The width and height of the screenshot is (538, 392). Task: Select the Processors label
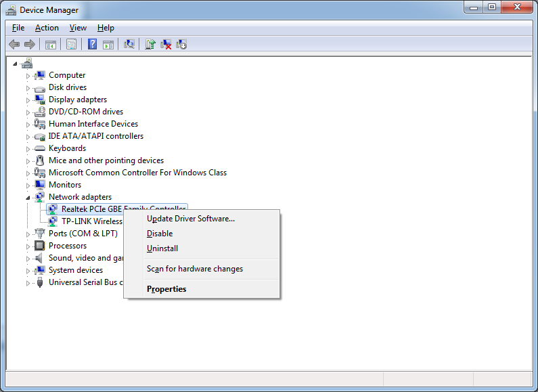[x=68, y=246]
